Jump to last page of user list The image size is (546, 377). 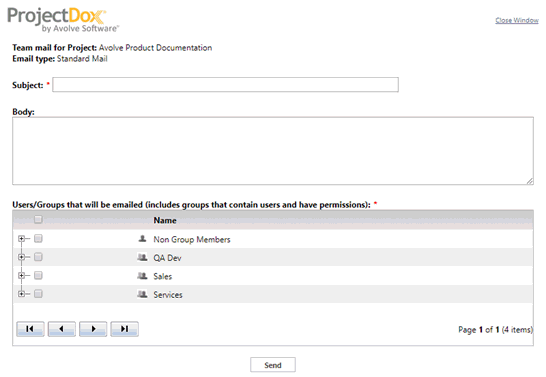(x=124, y=329)
